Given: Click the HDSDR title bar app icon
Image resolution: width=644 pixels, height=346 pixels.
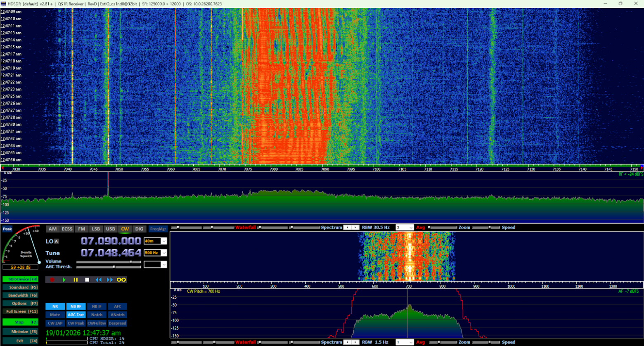Looking at the screenshot, I should click(x=4, y=4).
